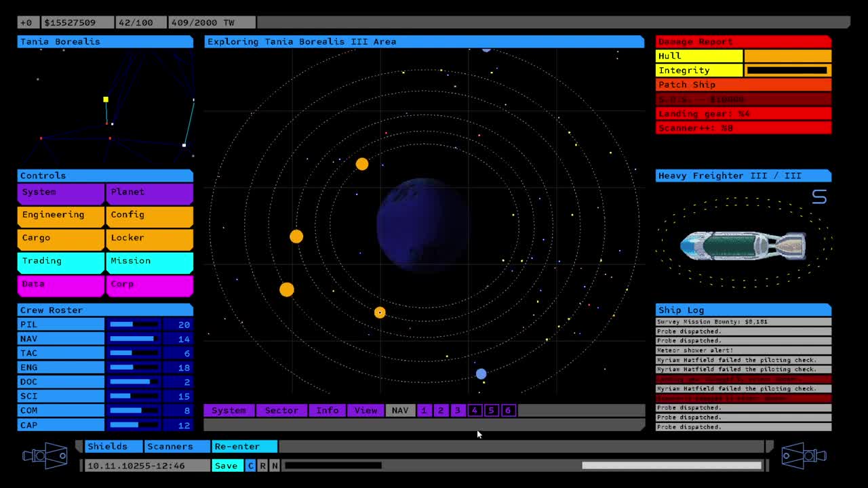Open the NAV dropdown in the bottom toolbar
The width and height of the screenshot is (868, 488).
tap(400, 410)
